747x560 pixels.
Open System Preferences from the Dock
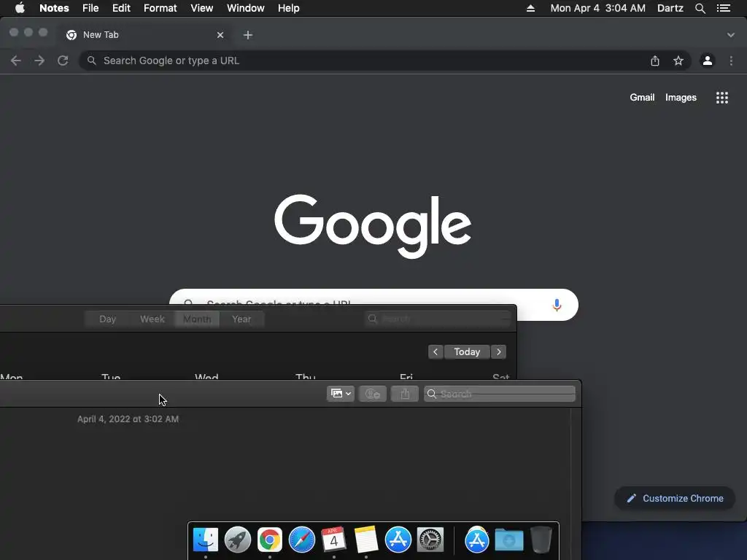point(430,540)
